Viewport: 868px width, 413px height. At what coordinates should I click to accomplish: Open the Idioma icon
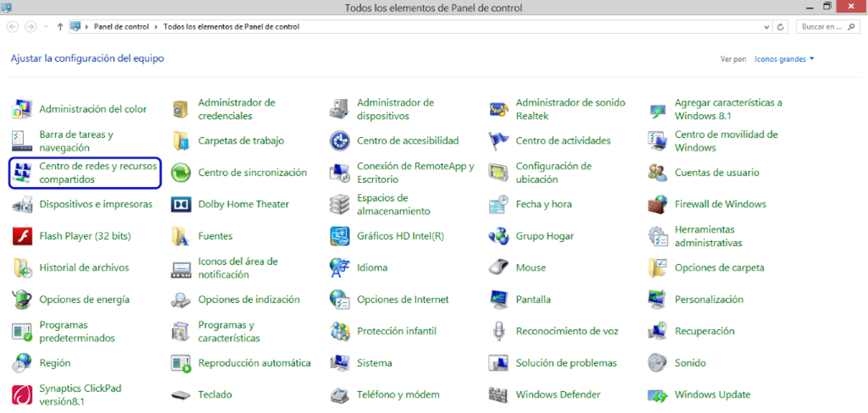pos(339,268)
